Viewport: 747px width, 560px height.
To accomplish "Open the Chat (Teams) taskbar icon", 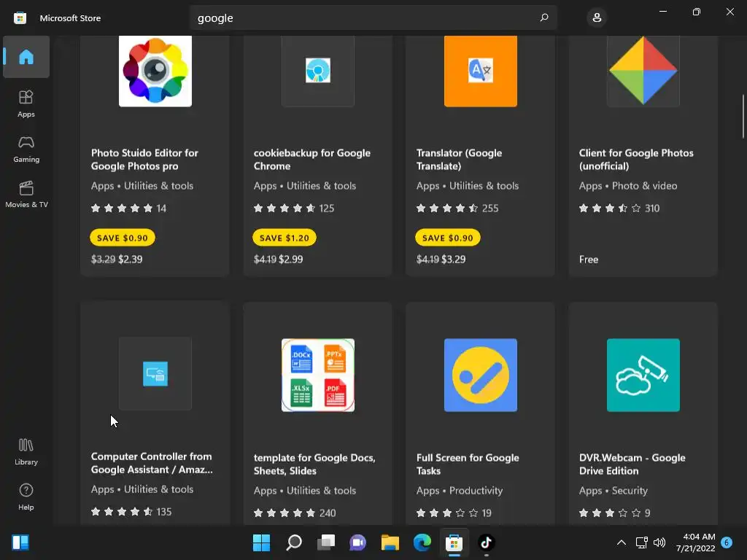I will 357,542.
